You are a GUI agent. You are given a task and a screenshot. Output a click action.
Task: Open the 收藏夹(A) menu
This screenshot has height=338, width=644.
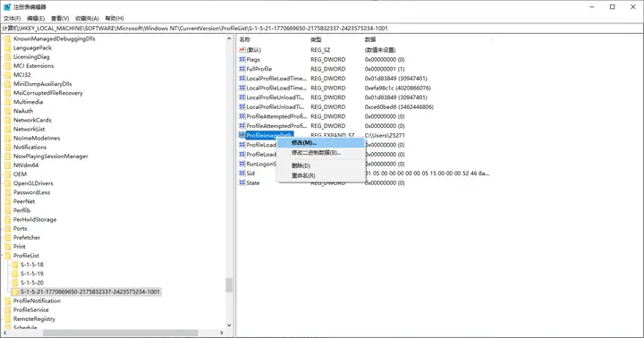(x=87, y=19)
